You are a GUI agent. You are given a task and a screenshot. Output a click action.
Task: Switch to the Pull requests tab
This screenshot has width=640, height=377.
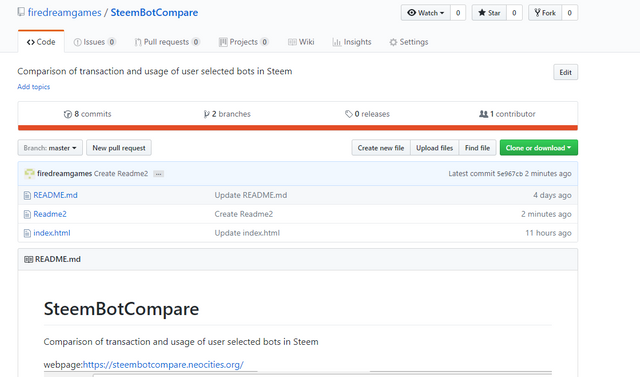[167, 42]
